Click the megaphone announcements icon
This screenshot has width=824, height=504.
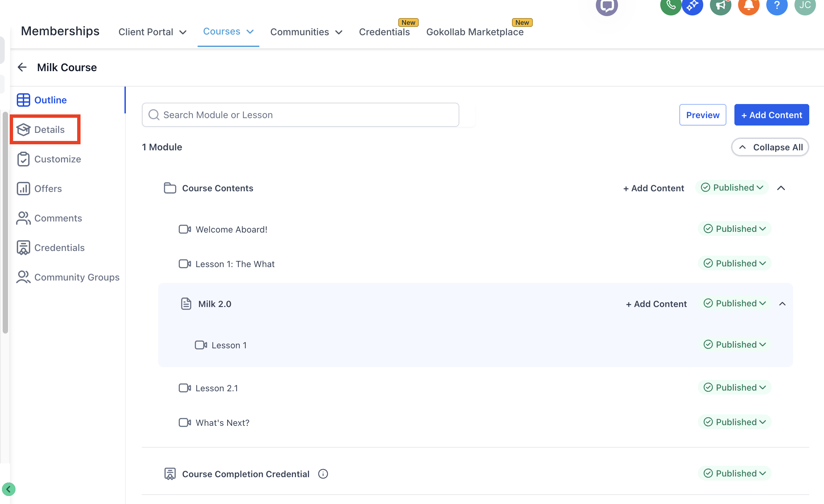(x=720, y=6)
